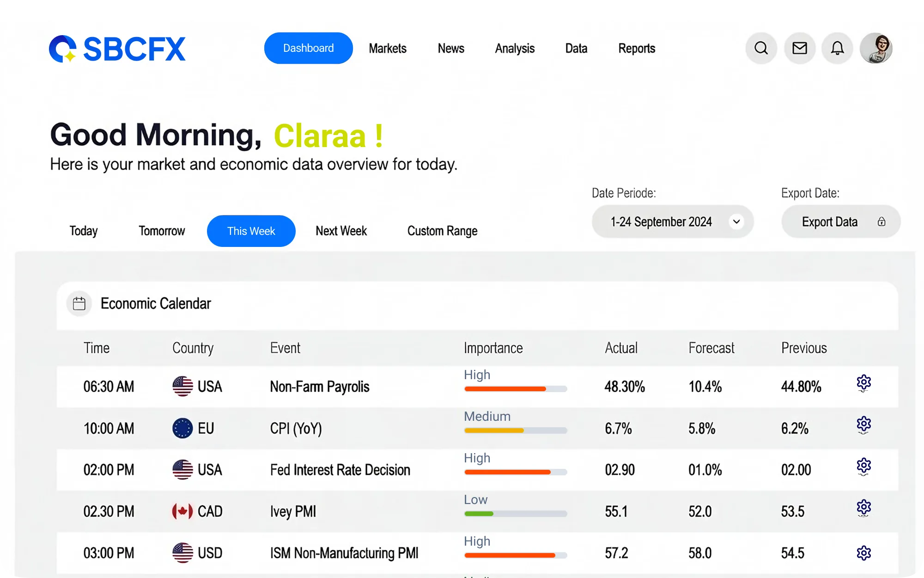Click the SBCFX logo
This screenshot has width=924, height=578.
[x=117, y=49]
